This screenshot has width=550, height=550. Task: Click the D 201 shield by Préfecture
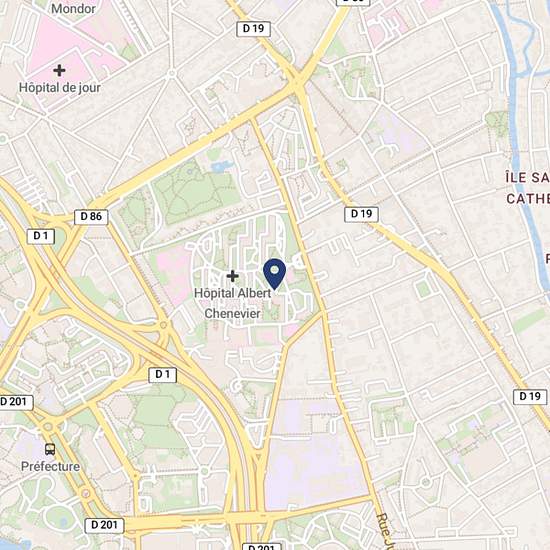(x=15, y=402)
